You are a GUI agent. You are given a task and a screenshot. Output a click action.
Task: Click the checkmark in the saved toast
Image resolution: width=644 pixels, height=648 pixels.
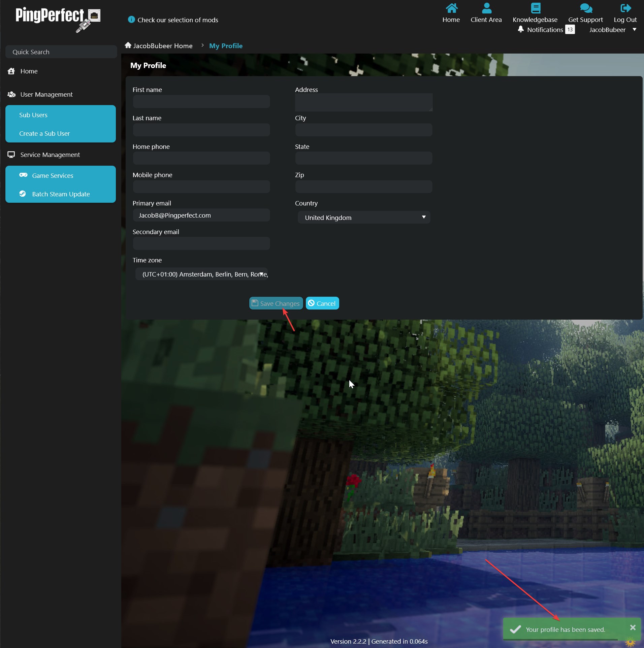coord(515,629)
